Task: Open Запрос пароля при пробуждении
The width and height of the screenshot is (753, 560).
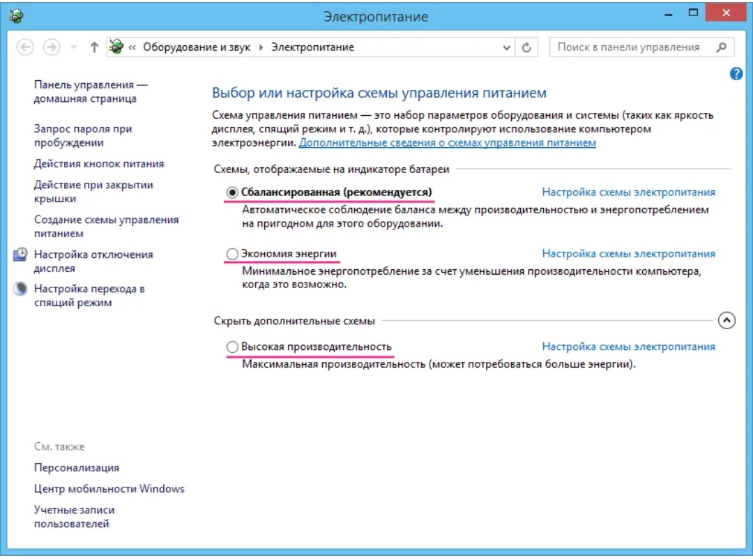Action: pos(82,135)
